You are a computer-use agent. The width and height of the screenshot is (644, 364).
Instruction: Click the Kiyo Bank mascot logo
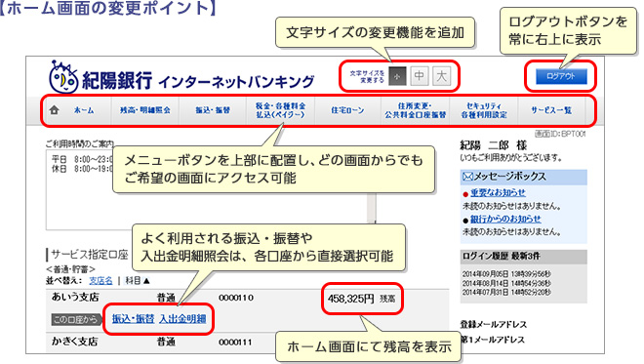click(x=63, y=77)
